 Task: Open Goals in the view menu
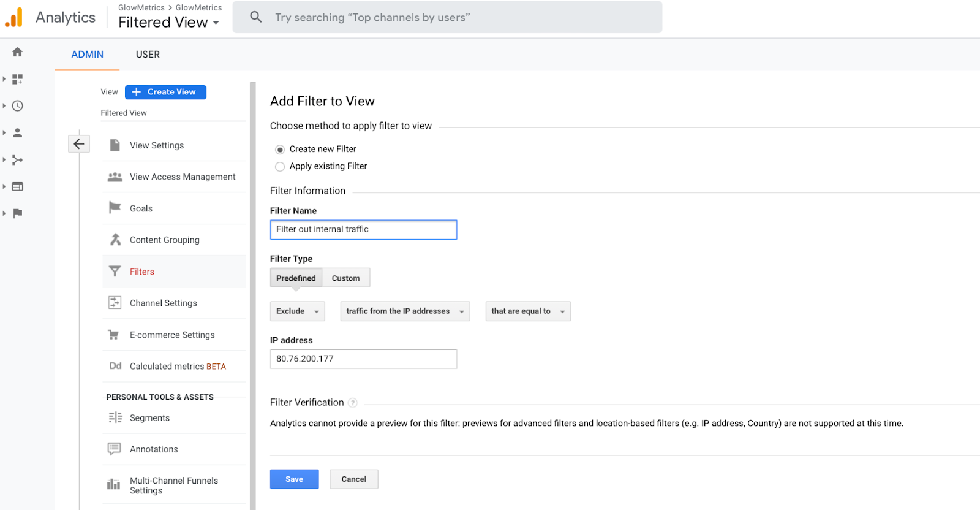pyautogui.click(x=141, y=208)
